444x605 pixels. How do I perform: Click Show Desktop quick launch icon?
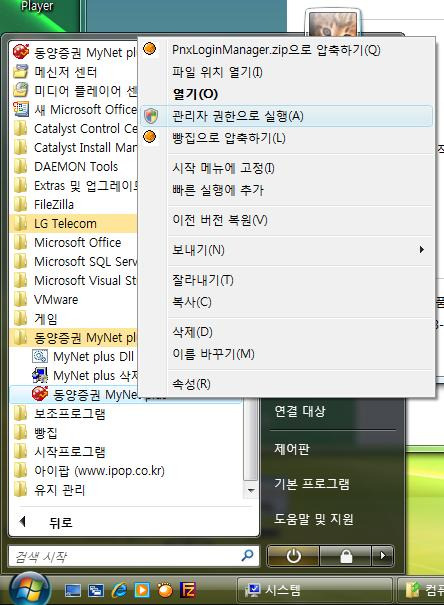click(73, 590)
